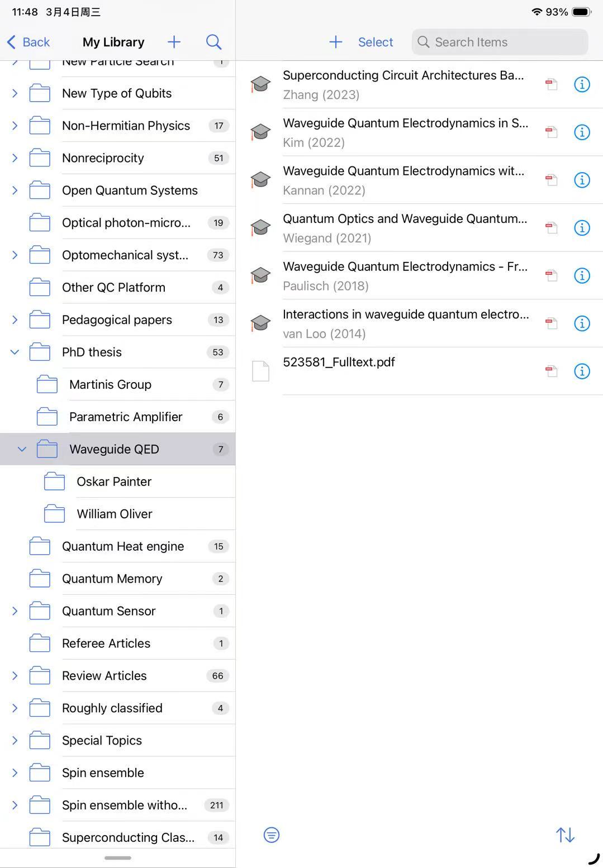Tap Select to choose multiple items
Screen dimensions: 603x868
tap(376, 42)
